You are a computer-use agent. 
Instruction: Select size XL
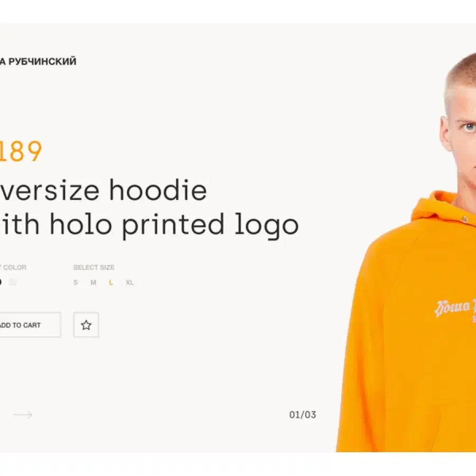click(x=130, y=282)
